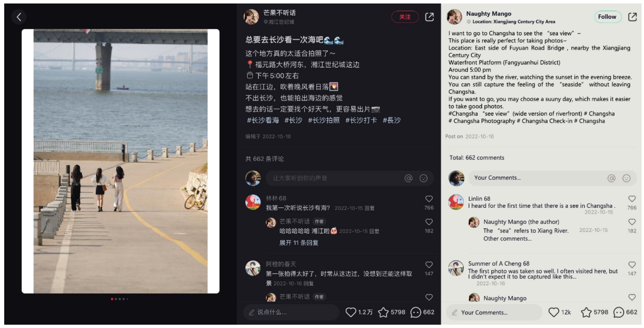
Task: Toggle the heart on the 1.2万 likes counter
Action: click(x=351, y=312)
